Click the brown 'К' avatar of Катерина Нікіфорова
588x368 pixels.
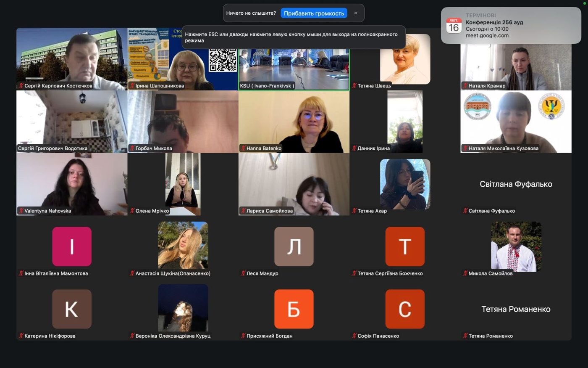[x=72, y=309]
